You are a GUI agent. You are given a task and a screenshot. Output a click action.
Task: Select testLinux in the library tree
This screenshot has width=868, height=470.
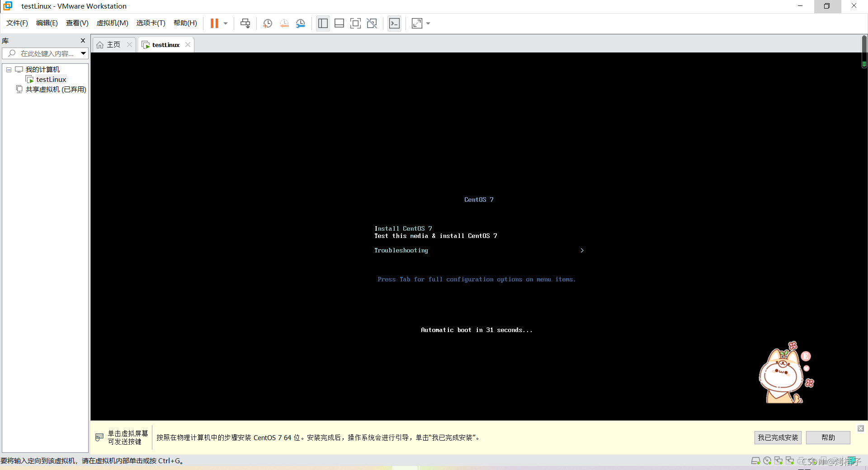click(51, 80)
